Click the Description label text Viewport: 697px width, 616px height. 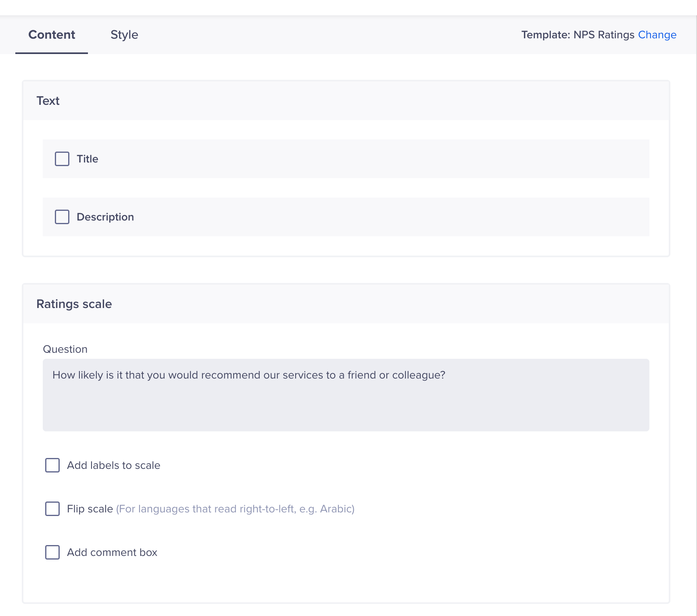[105, 217]
